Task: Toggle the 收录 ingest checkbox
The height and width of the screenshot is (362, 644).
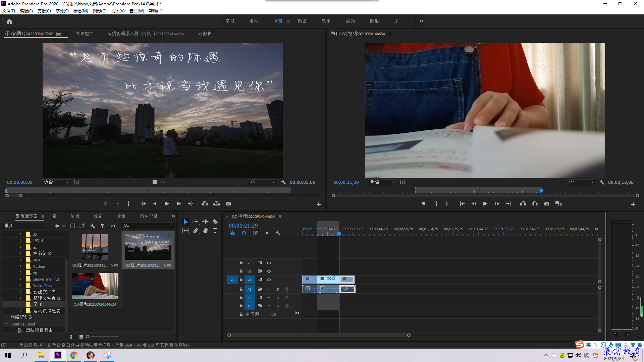Action: point(73,226)
